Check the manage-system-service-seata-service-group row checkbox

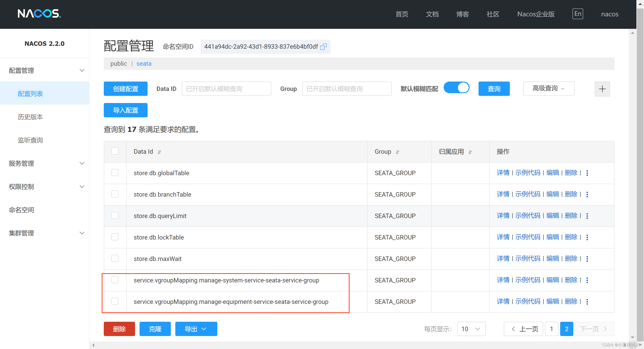point(115,280)
